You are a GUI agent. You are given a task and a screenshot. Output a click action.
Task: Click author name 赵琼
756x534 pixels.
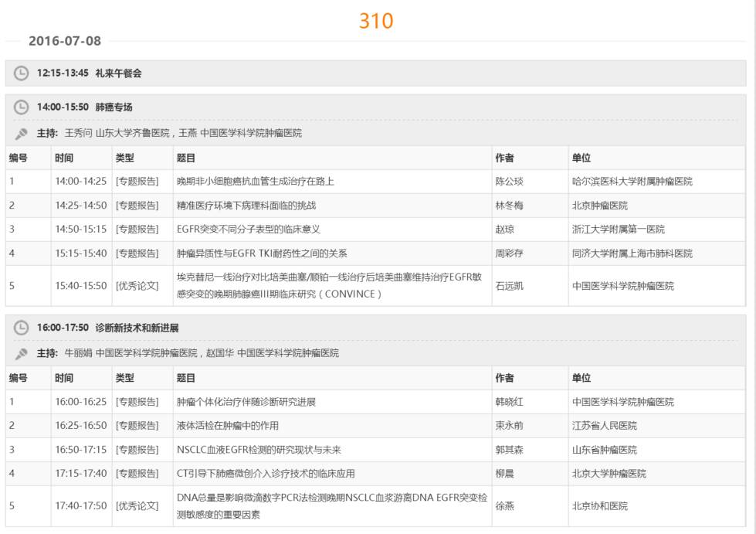click(x=505, y=229)
